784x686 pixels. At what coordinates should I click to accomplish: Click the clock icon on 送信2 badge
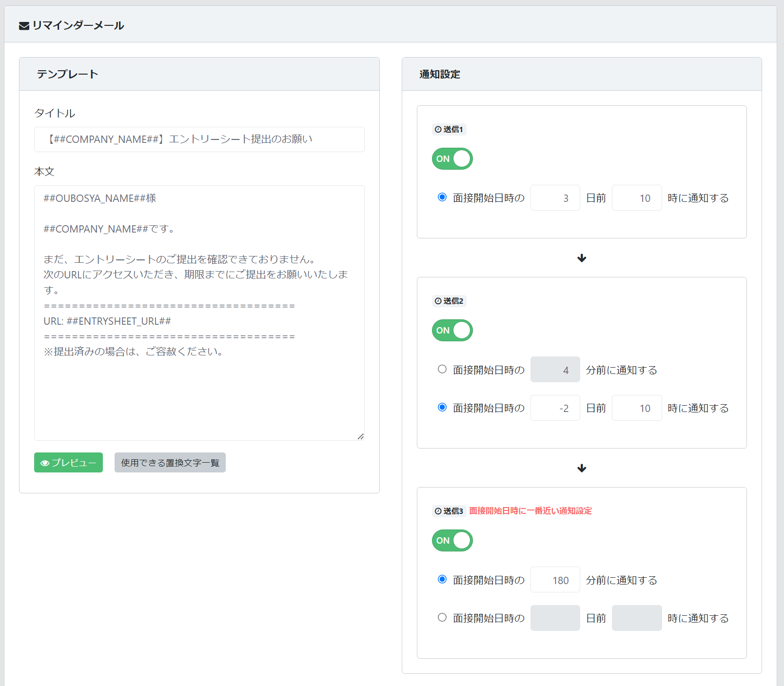[x=438, y=301]
